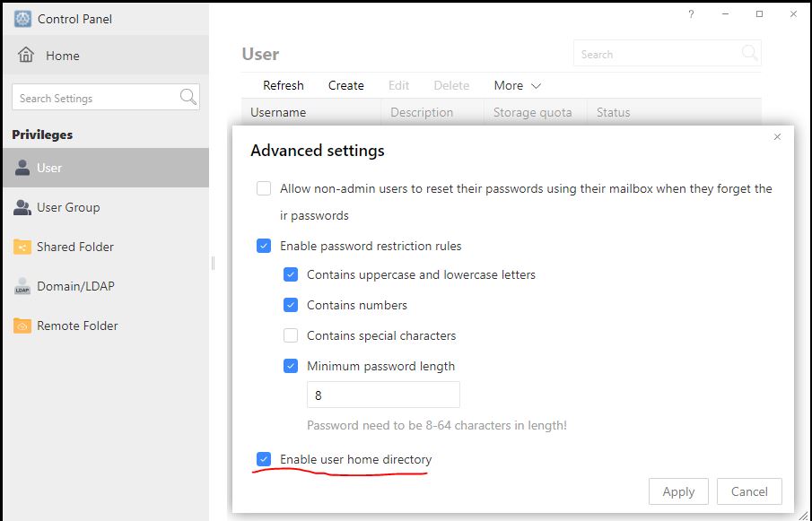The image size is (812, 521).
Task: Click the User silhouette icon
Action: click(x=22, y=168)
